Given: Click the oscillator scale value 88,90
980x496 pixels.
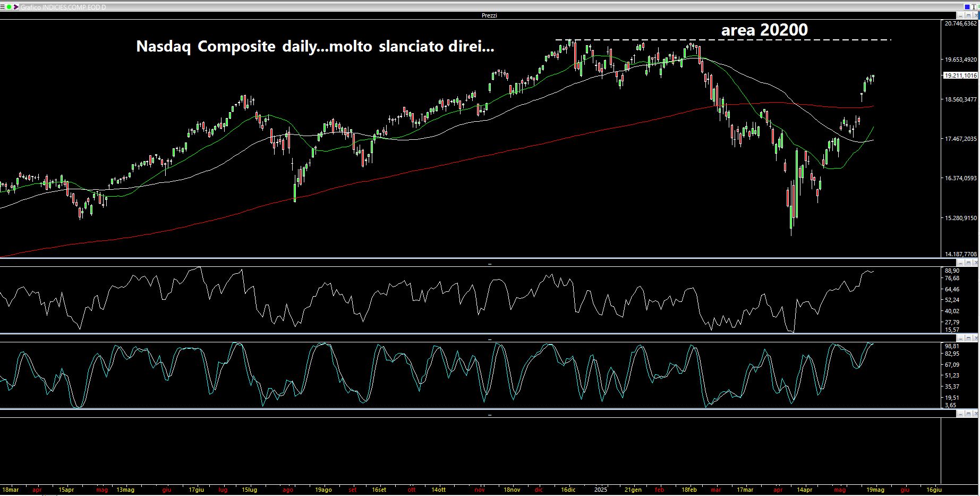Looking at the screenshot, I should [x=952, y=271].
